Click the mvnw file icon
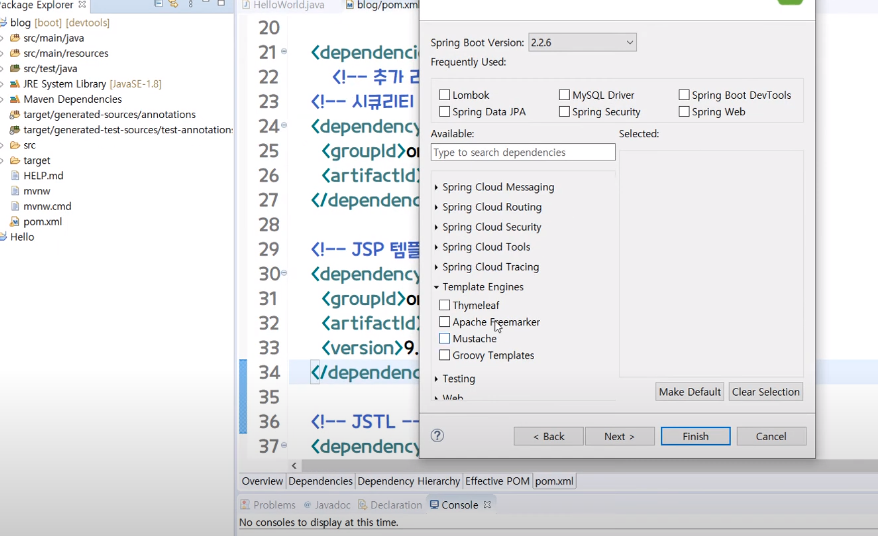Screen dimensions: 878x536 coord(15,190)
